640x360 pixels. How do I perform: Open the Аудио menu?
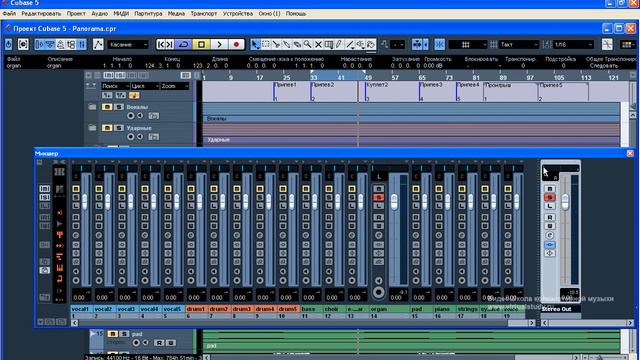point(100,13)
